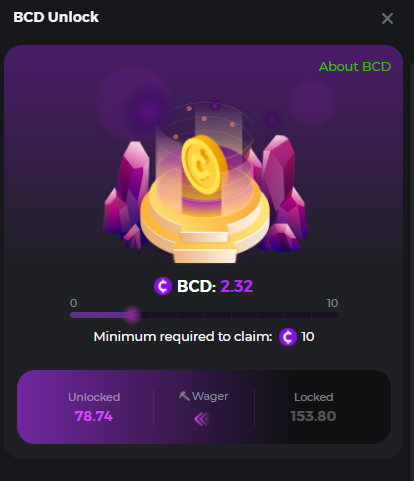Image resolution: width=414 pixels, height=481 pixels.
Task: Click the BCD 2.32 balance value
Action: pos(237,286)
